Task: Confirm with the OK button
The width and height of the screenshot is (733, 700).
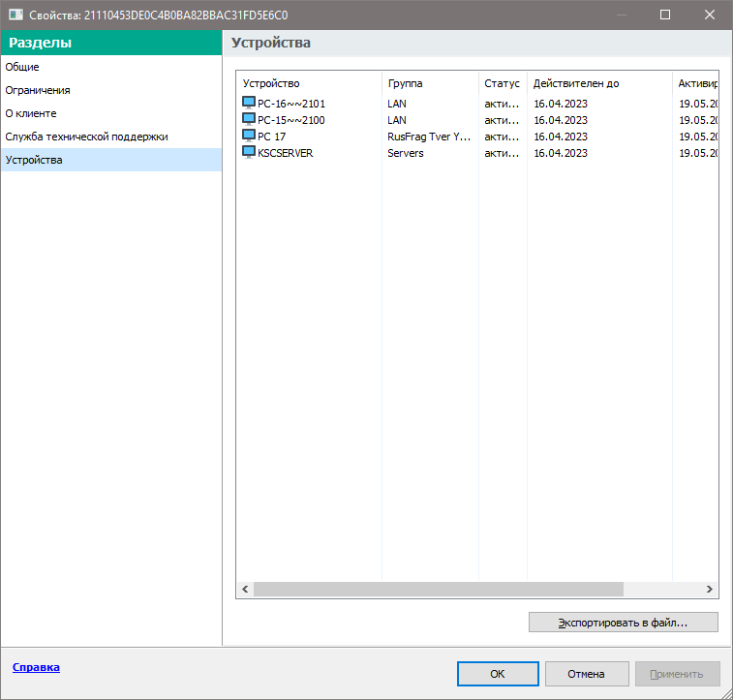Action: [x=498, y=674]
